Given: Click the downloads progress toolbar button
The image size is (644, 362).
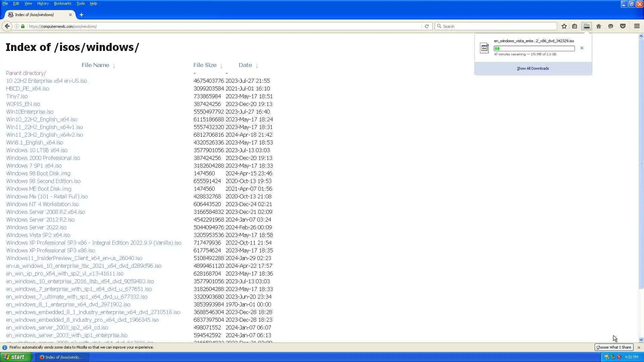Looking at the screenshot, I should [x=586, y=26].
